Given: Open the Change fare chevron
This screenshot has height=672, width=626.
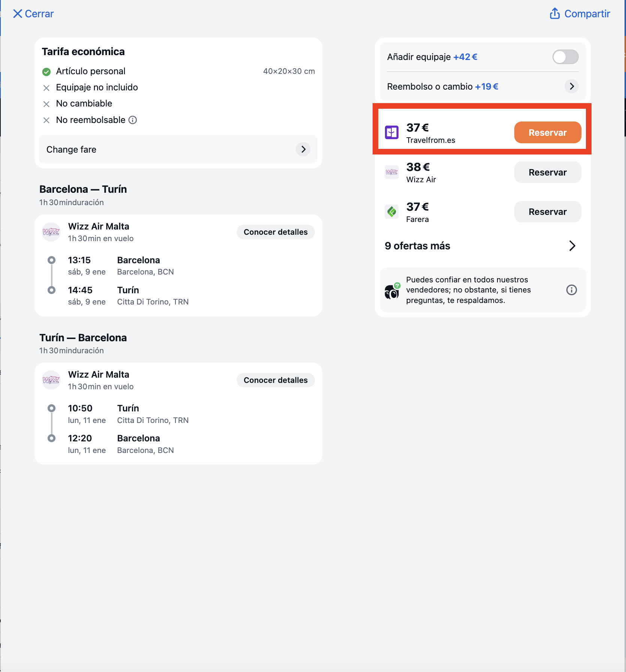Looking at the screenshot, I should pyautogui.click(x=303, y=149).
